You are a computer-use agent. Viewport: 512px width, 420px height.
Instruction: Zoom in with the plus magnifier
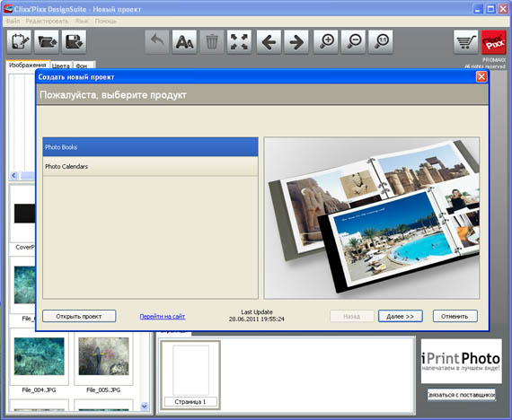pos(326,42)
